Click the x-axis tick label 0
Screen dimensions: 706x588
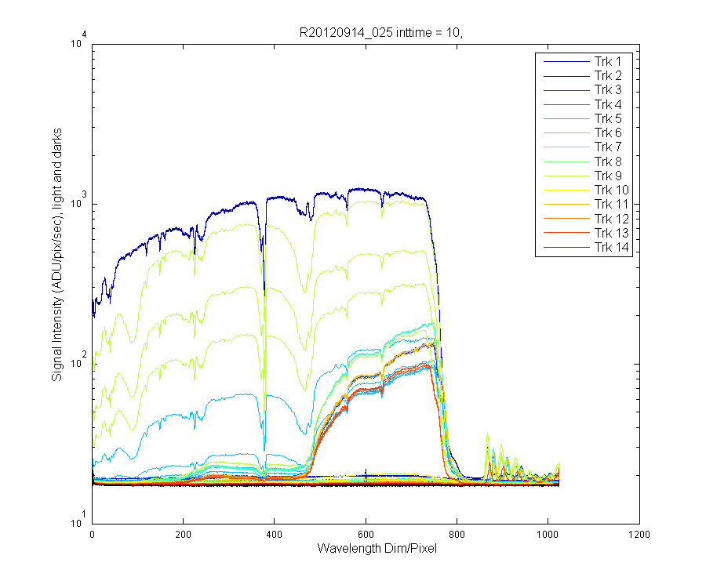(92, 535)
